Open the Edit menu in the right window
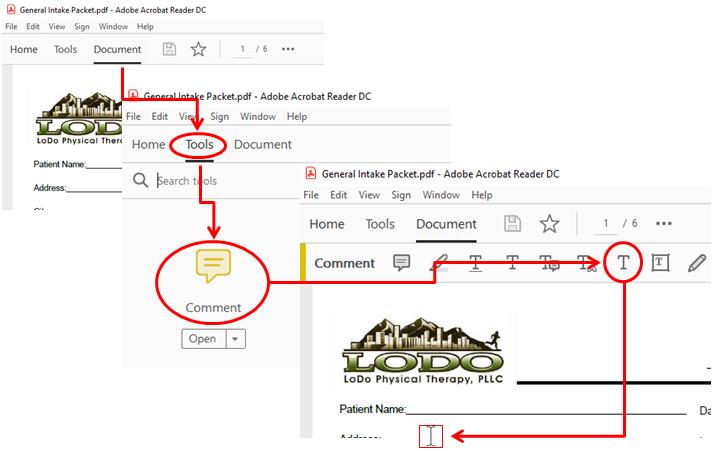The height and width of the screenshot is (451, 713). [x=338, y=195]
